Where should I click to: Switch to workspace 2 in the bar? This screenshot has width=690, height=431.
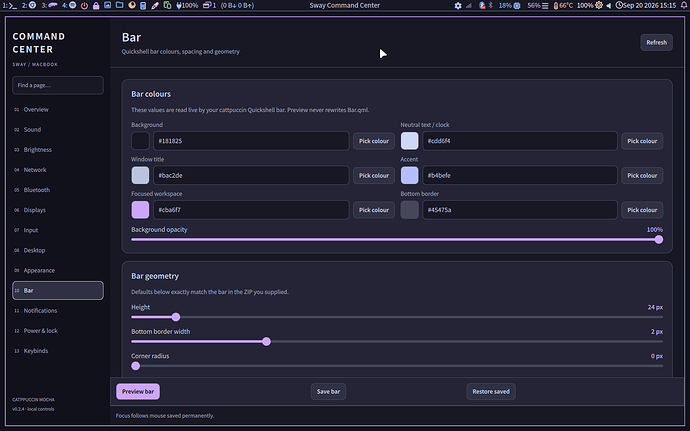[29, 6]
